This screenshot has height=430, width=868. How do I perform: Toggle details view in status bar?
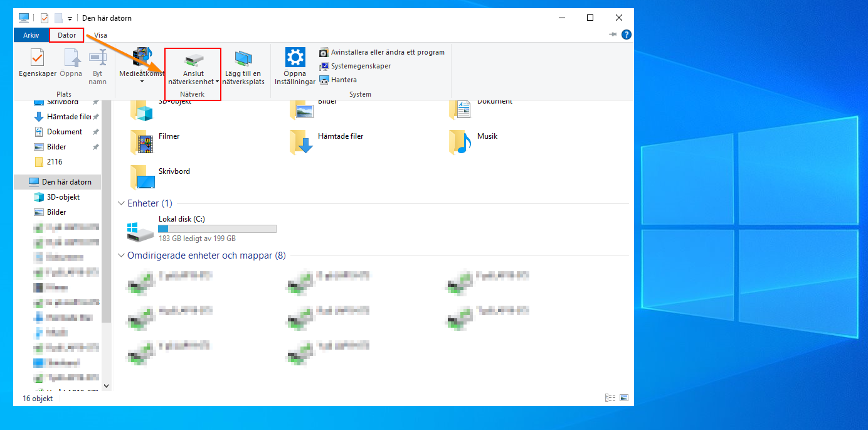[x=610, y=398]
